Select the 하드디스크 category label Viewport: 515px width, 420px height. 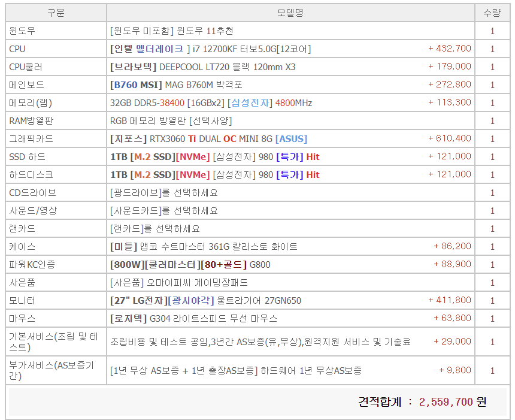pyautogui.click(x=31, y=175)
